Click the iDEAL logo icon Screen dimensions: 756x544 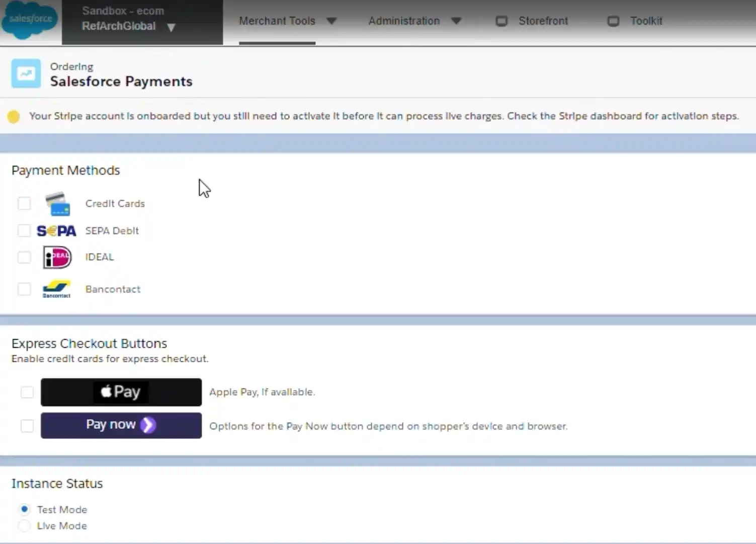(x=57, y=257)
